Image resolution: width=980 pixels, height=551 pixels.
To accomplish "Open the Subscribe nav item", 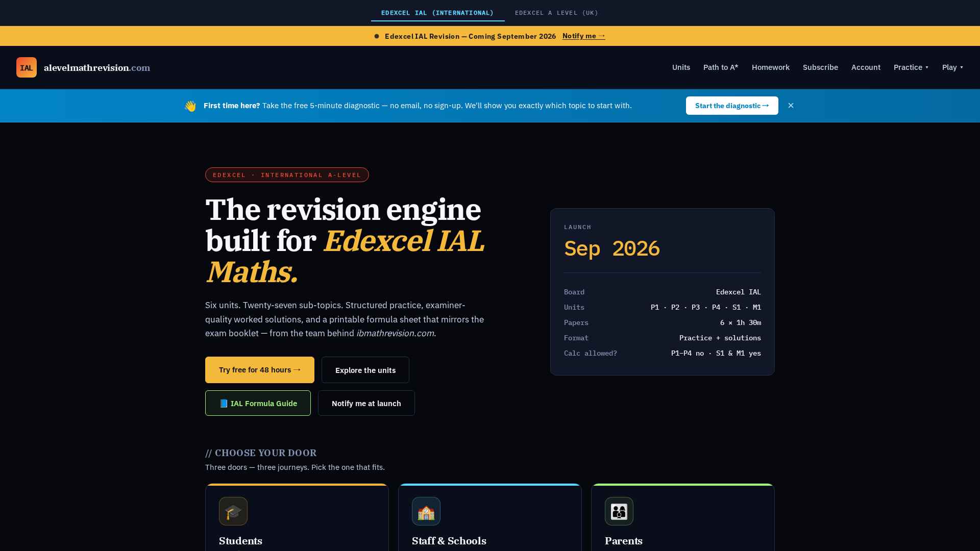I will (x=820, y=67).
